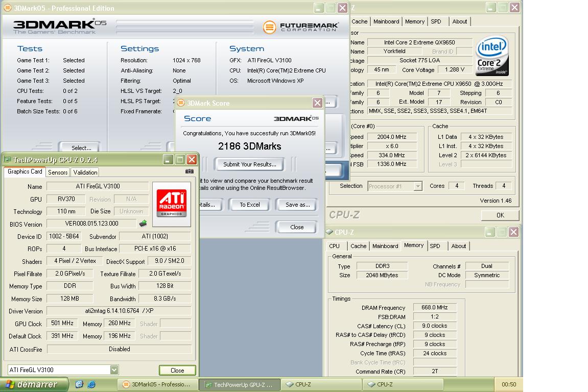Screen dimensions: 588x392
Task: Click the GPU-Z title bar icon
Action: click(x=7, y=160)
